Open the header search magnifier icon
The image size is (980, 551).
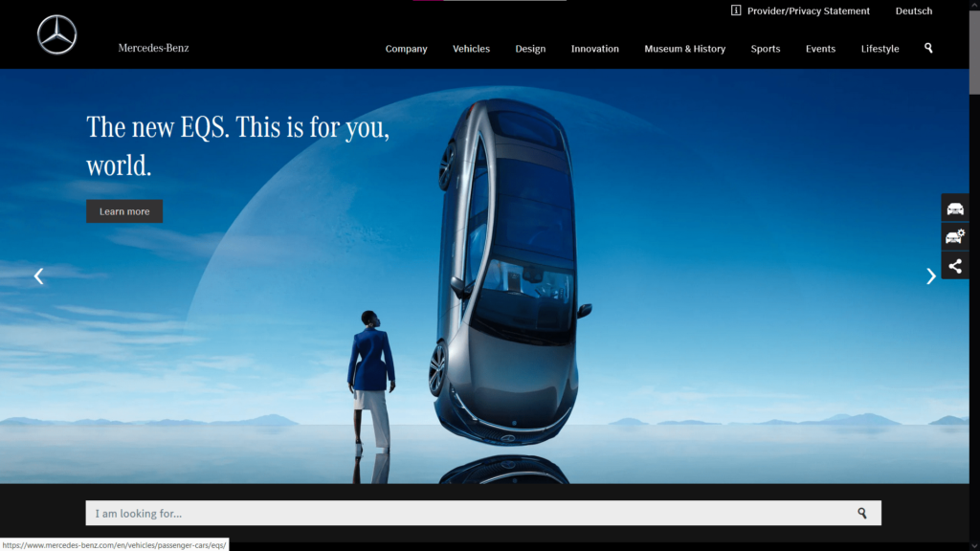click(x=928, y=48)
